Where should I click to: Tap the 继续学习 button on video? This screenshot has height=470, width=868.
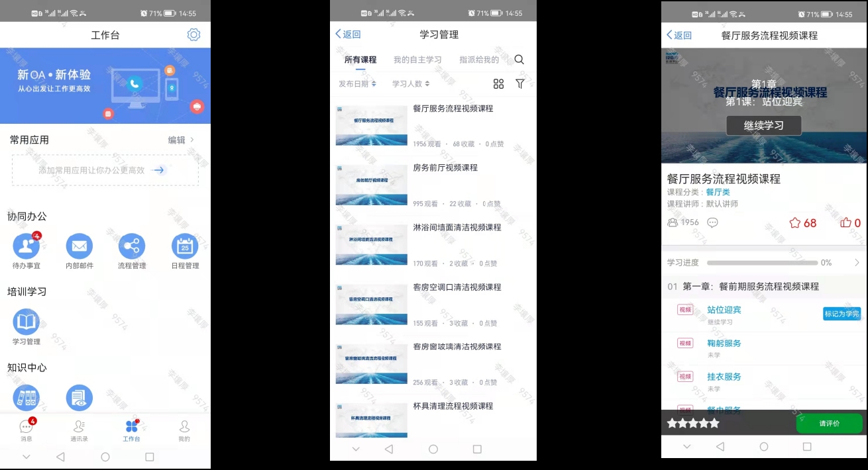[764, 126]
